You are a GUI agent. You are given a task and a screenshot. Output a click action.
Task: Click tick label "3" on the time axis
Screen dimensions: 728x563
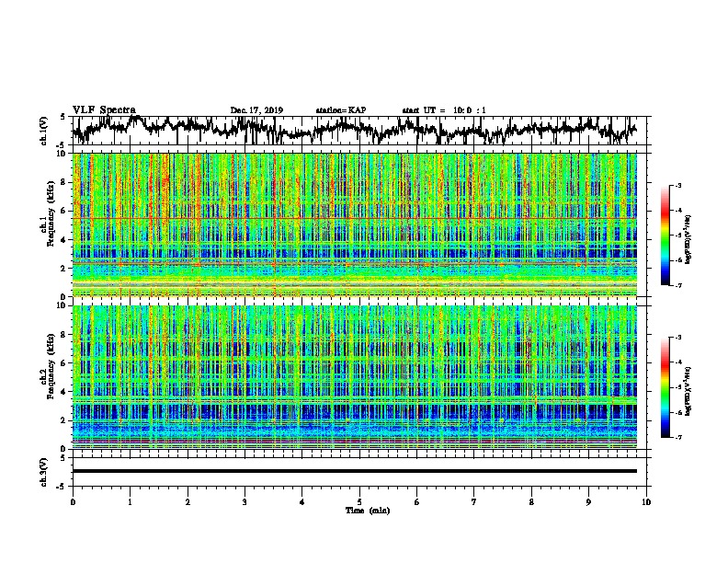[245, 502]
